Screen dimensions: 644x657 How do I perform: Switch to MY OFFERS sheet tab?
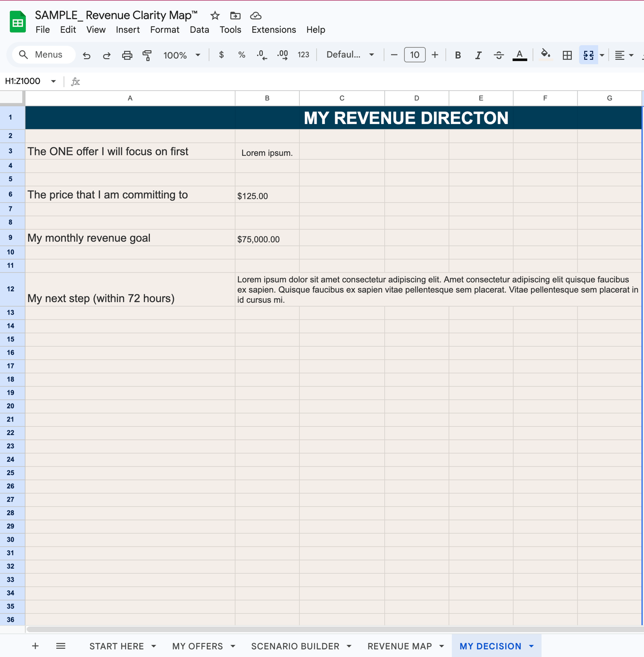197,646
